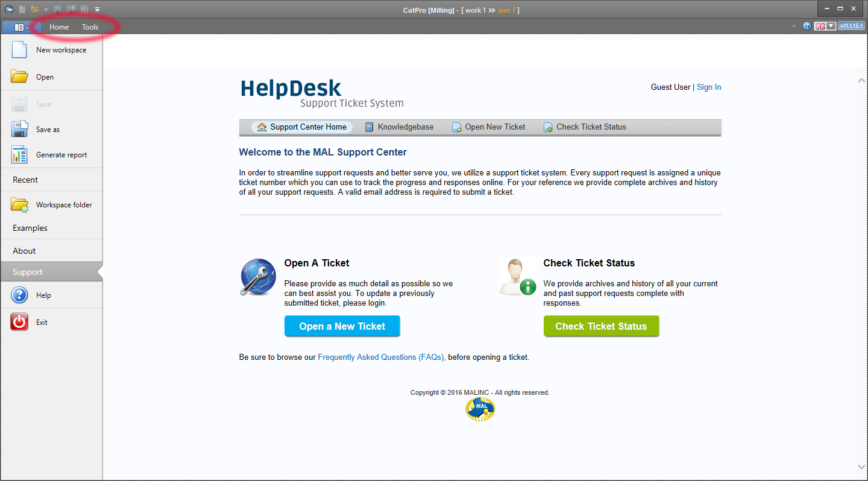The height and width of the screenshot is (481, 868).
Task: Open the Workspace folder
Action: (x=63, y=205)
